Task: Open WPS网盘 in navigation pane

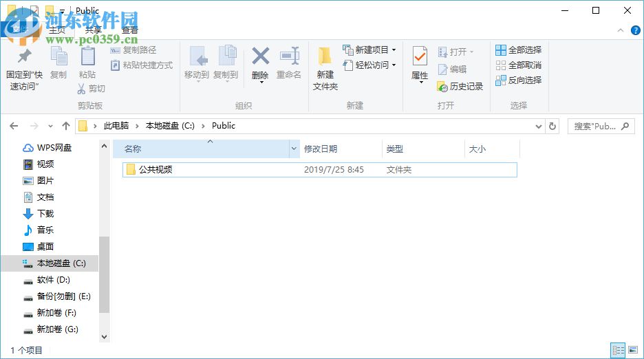Action: [x=47, y=148]
